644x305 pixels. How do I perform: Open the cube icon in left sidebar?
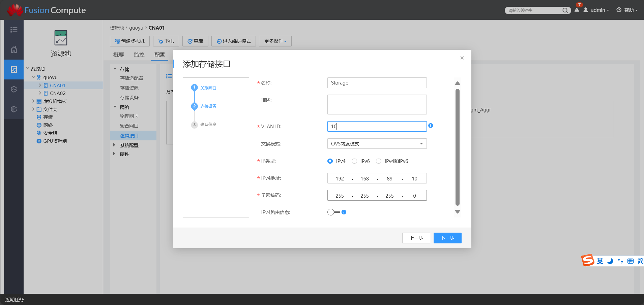pos(14,89)
